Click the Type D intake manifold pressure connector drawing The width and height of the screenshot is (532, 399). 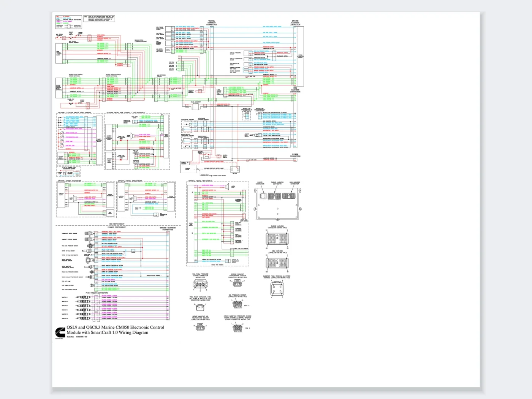click(x=238, y=328)
